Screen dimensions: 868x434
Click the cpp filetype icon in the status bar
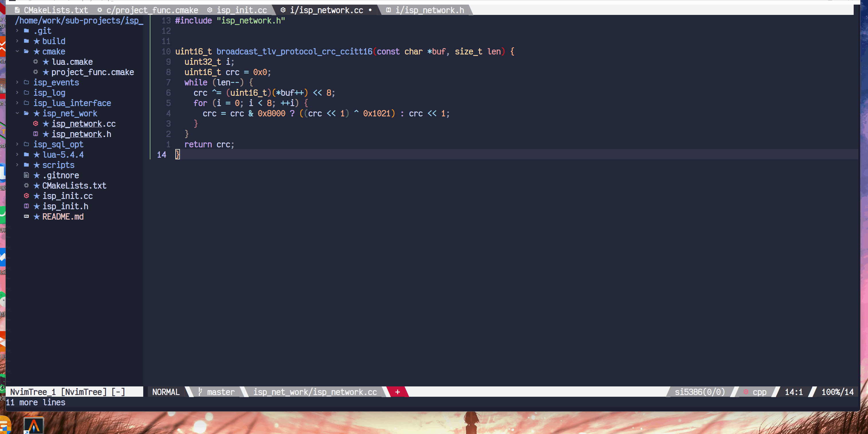pyautogui.click(x=746, y=392)
